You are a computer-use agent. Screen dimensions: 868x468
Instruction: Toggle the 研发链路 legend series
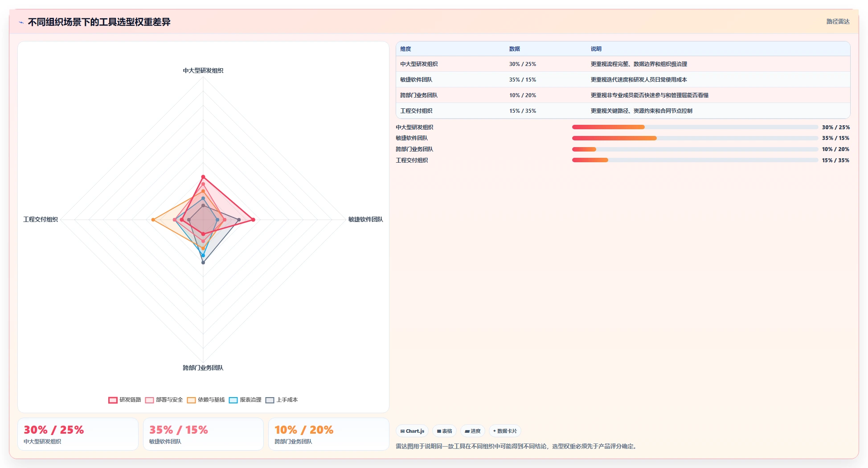[x=125, y=400]
